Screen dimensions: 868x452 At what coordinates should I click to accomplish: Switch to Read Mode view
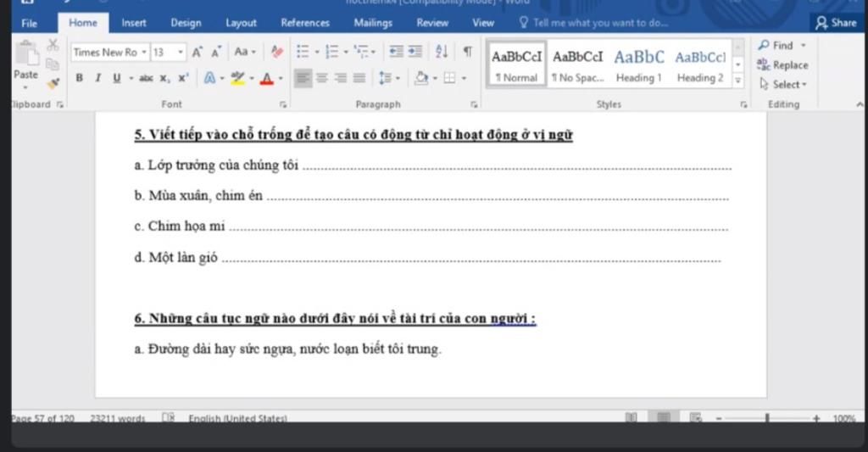631,417
